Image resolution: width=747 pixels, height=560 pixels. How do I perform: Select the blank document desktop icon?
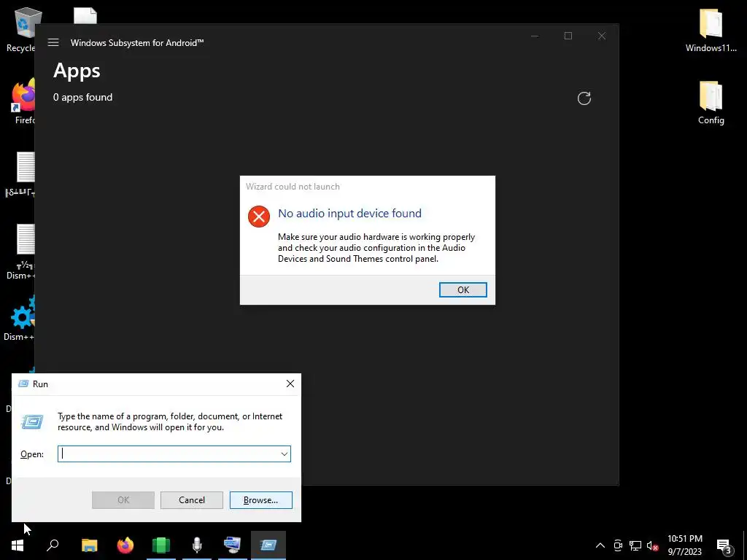85,16
